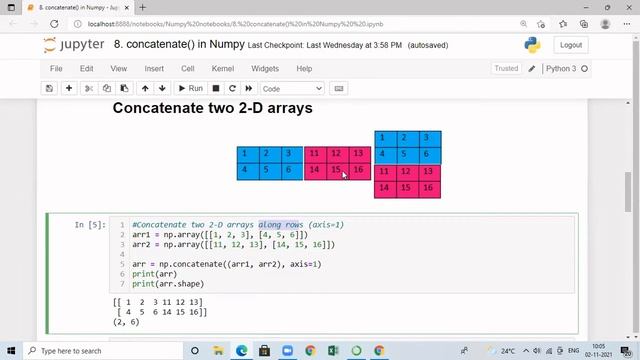Click the 'Type here to search' taskbar box
The image size is (640, 360).
(x=102, y=351)
